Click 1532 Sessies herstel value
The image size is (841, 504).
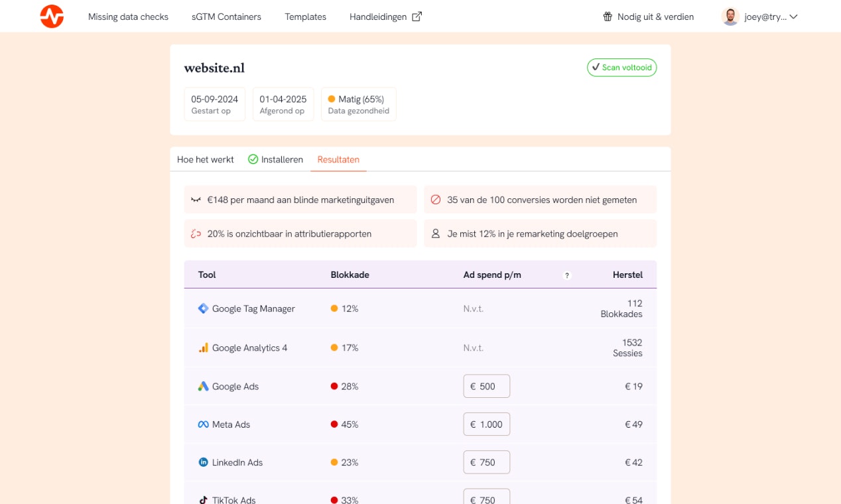(627, 347)
